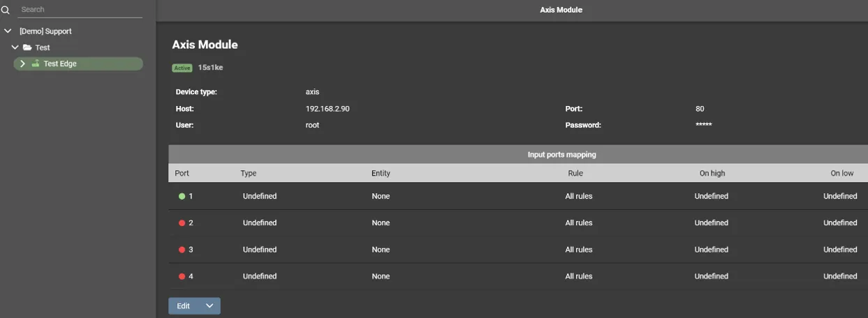Screen dimensions: 868x318
Task: Click user value root
Action: pyautogui.click(x=312, y=126)
